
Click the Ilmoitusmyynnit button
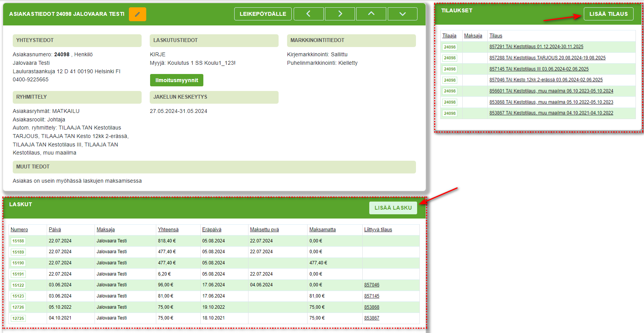pyautogui.click(x=177, y=80)
